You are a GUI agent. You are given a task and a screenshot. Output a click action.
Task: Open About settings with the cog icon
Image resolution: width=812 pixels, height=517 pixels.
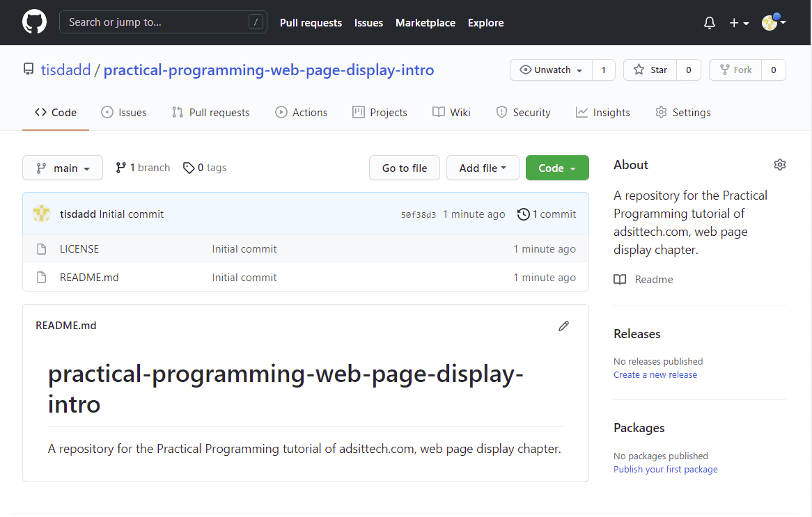(x=779, y=164)
